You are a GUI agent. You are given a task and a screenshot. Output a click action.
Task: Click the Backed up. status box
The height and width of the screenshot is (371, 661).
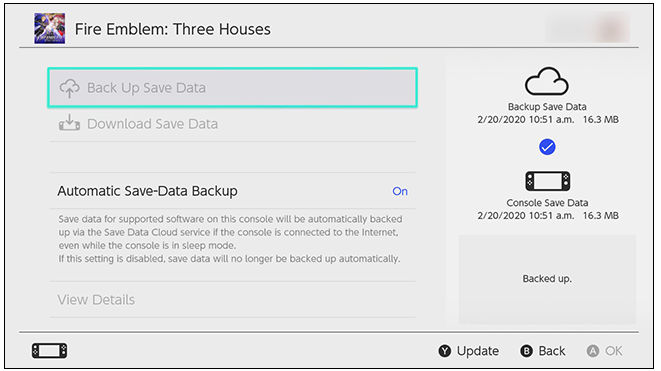pyautogui.click(x=547, y=279)
